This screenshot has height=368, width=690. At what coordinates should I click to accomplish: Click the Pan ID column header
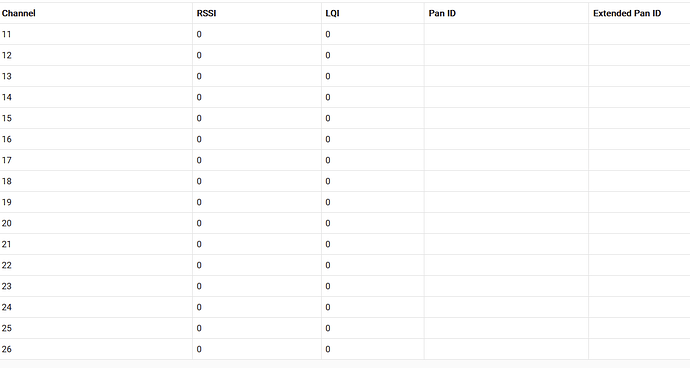442,13
